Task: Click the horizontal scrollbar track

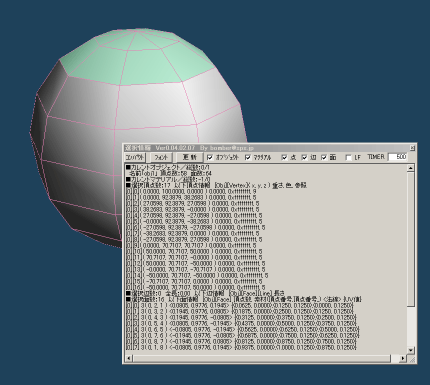Action: pos(395,358)
